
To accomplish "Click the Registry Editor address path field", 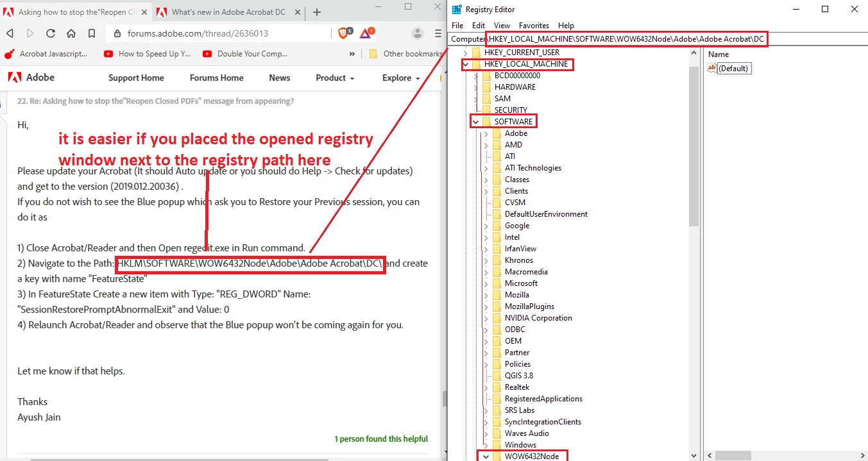I will point(658,39).
